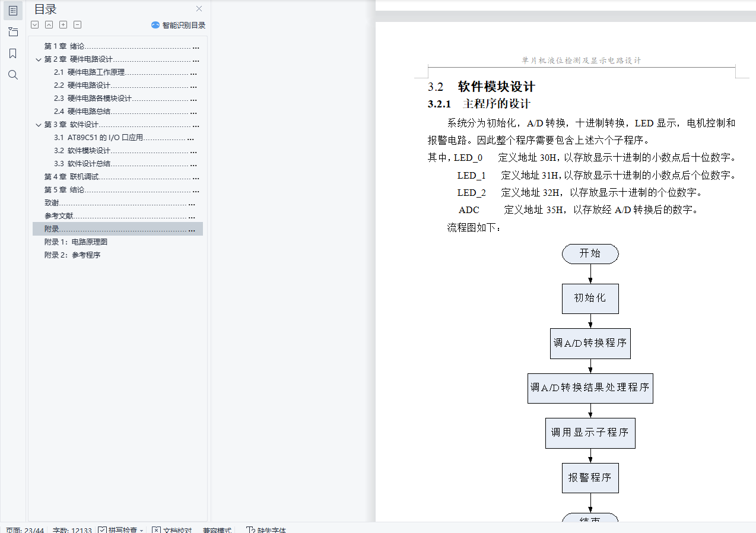Viewport: 756px width, 533px height.
Task: Open 拼写检查 dropdown arrow
Action: pyautogui.click(x=142, y=530)
